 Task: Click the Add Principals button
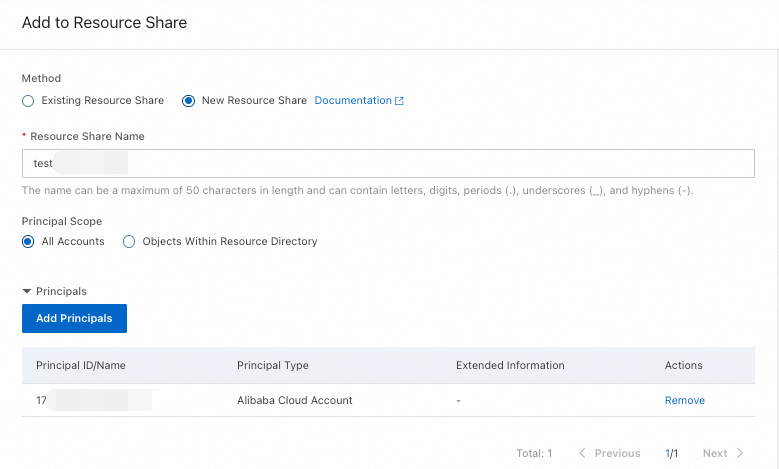[x=74, y=319]
